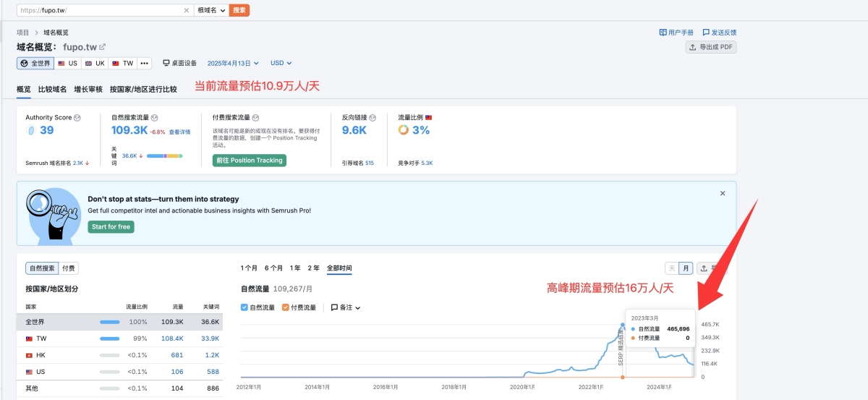Viewport: 868px width, 400px height.
Task: Open the 按国家/地区进行比较 tab
Action: [143, 90]
